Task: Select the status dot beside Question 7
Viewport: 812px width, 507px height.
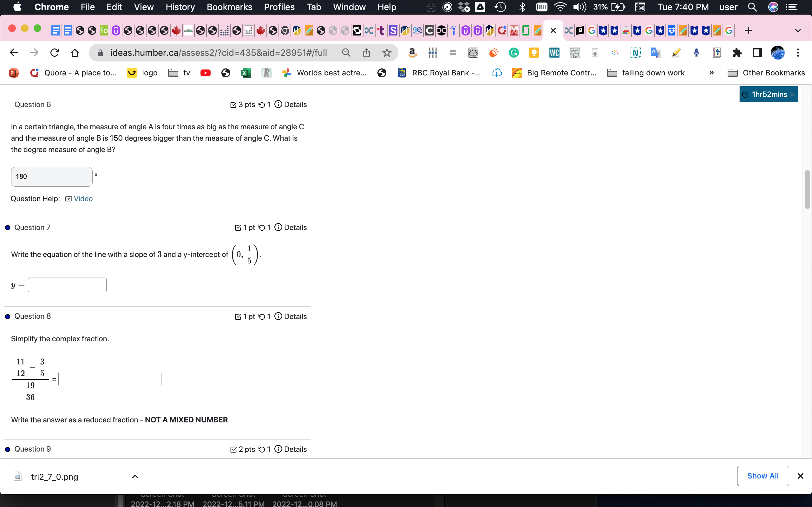Action: click(7, 227)
